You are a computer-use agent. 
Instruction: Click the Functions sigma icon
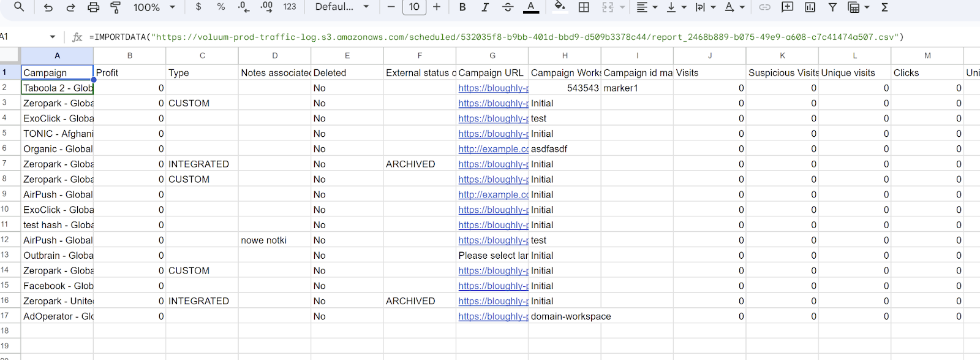click(884, 7)
